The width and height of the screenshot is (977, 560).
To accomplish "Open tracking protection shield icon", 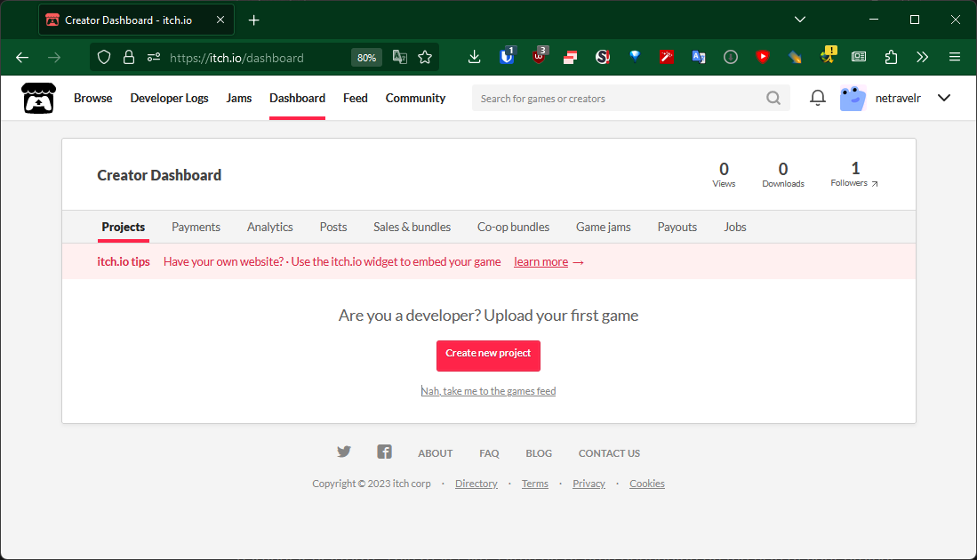I will point(104,57).
